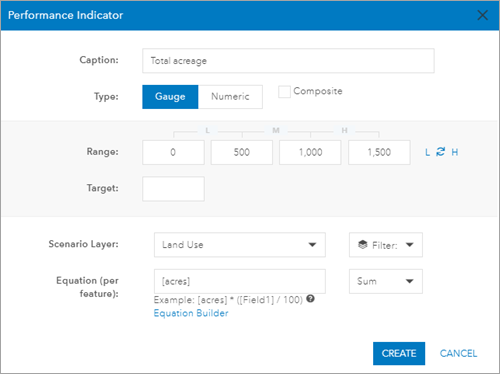This screenshot has height=374, width=500.
Task: Edit the equation field containing [acres]
Action: click(240, 281)
